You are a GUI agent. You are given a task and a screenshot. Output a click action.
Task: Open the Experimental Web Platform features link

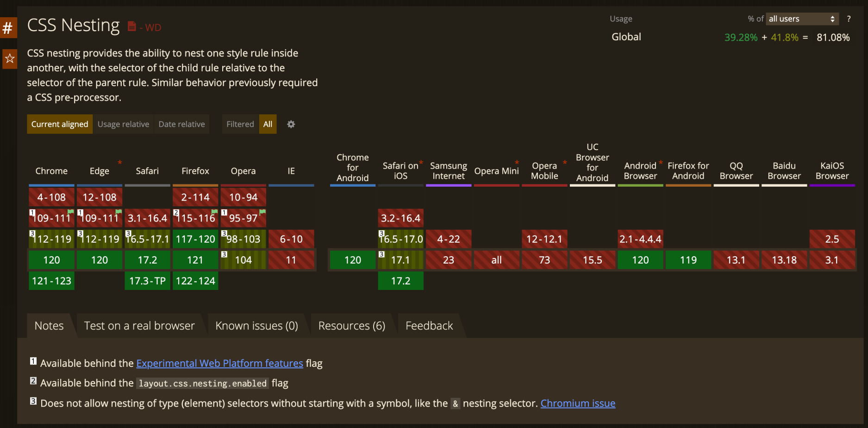point(219,363)
